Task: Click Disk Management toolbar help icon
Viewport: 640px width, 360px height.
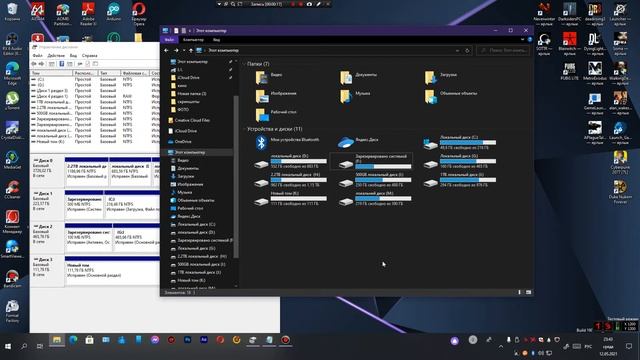Action: tap(62, 64)
